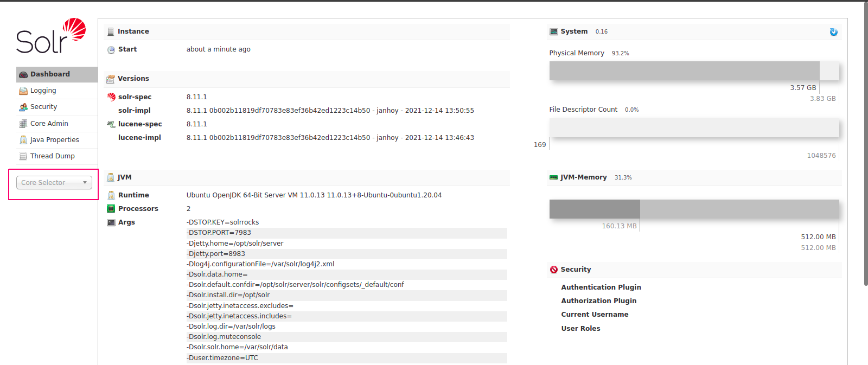Click the Security people icon in sidebar
868x365 pixels.
pyautogui.click(x=23, y=107)
